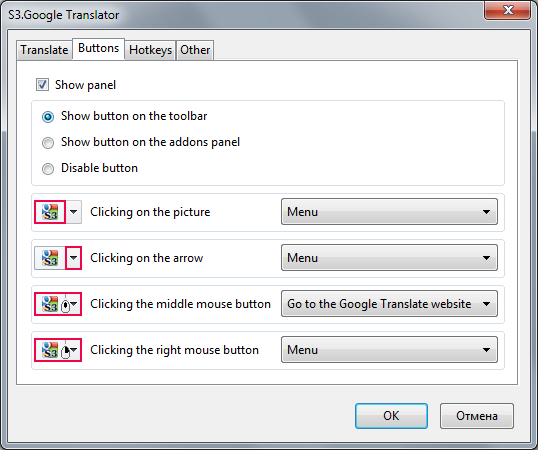The height and width of the screenshot is (450, 538).
Task: Click the S3 icon in the arrow row
Action: click(x=50, y=258)
